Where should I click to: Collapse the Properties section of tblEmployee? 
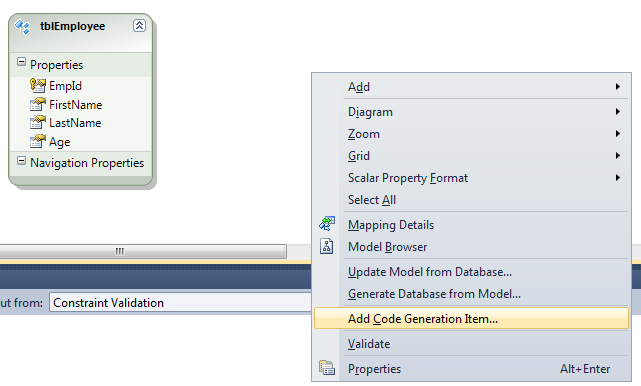click(x=21, y=62)
